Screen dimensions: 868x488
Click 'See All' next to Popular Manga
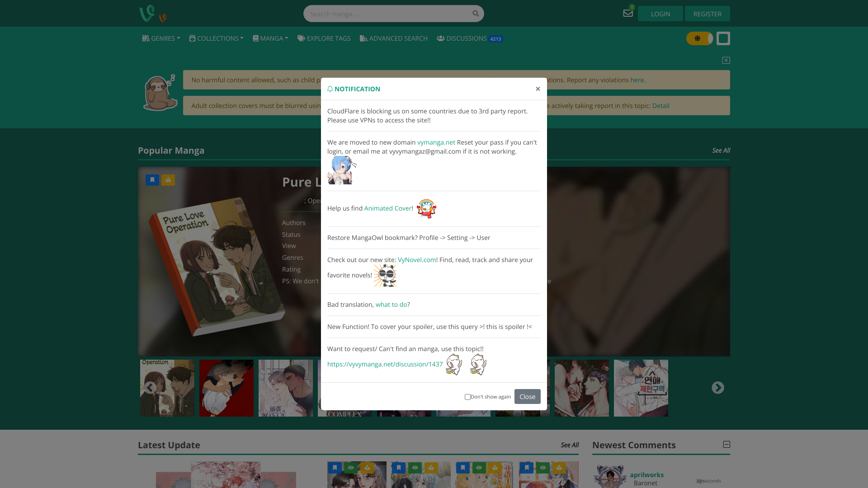[x=721, y=150]
